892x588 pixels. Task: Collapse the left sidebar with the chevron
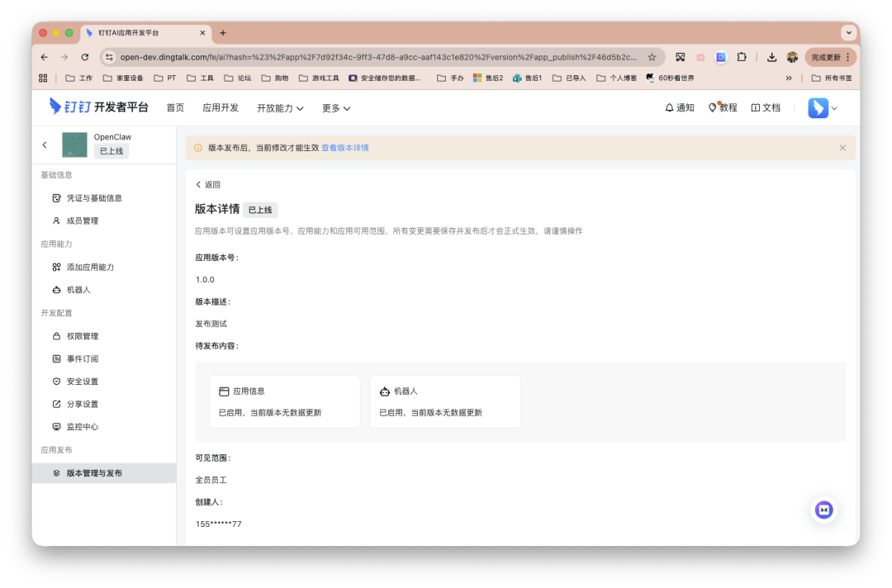pos(45,144)
